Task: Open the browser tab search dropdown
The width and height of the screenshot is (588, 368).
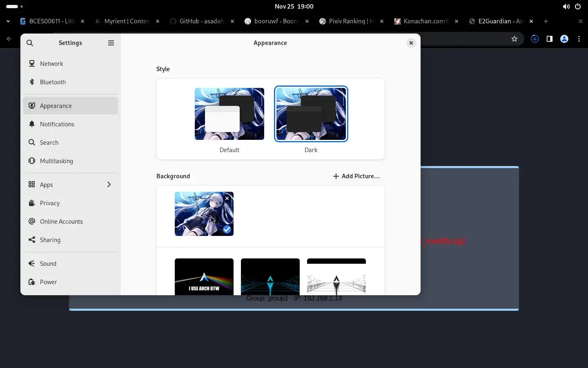Action: (x=8, y=21)
